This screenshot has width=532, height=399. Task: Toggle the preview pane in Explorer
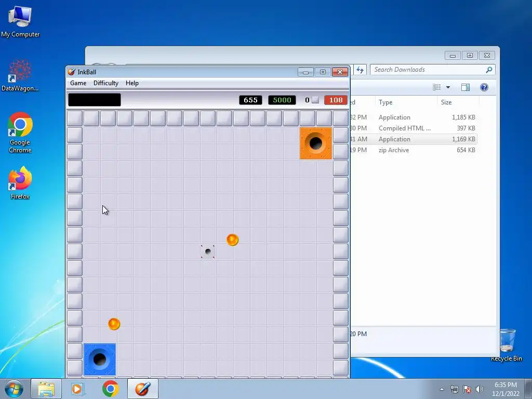pos(465,87)
